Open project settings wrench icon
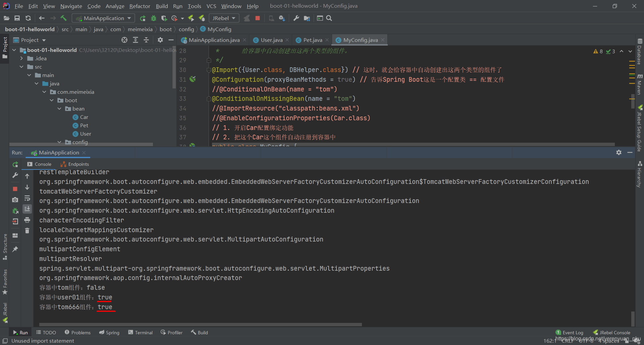The height and width of the screenshot is (345, 644). tap(296, 18)
